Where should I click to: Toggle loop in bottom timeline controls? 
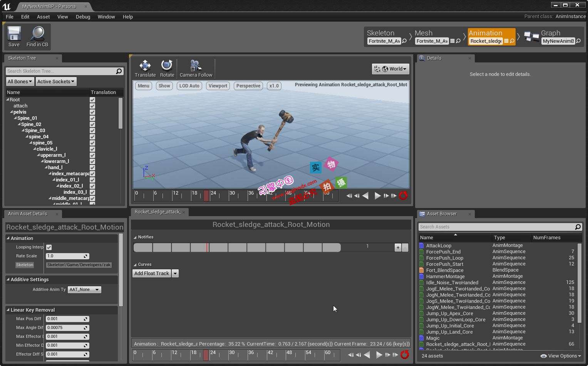pos(405,355)
